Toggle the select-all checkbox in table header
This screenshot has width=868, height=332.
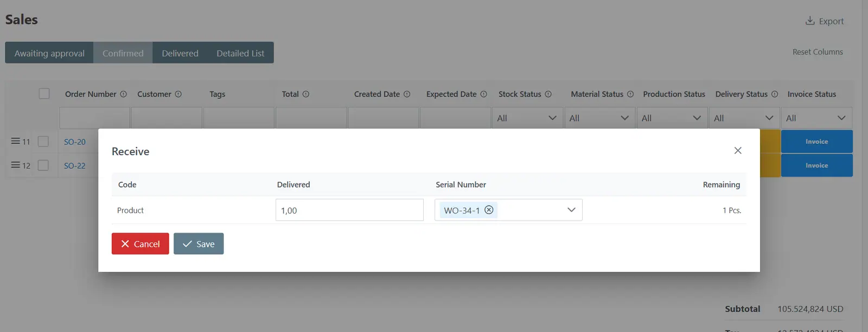tap(44, 94)
